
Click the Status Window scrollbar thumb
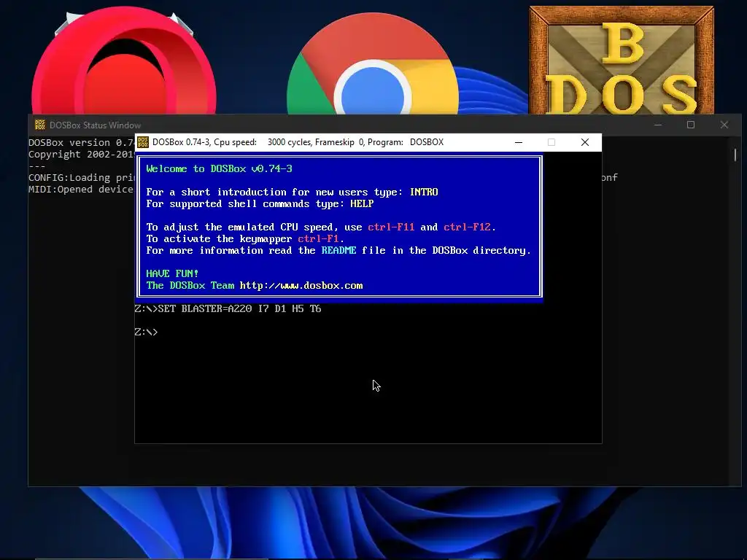coord(735,155)
